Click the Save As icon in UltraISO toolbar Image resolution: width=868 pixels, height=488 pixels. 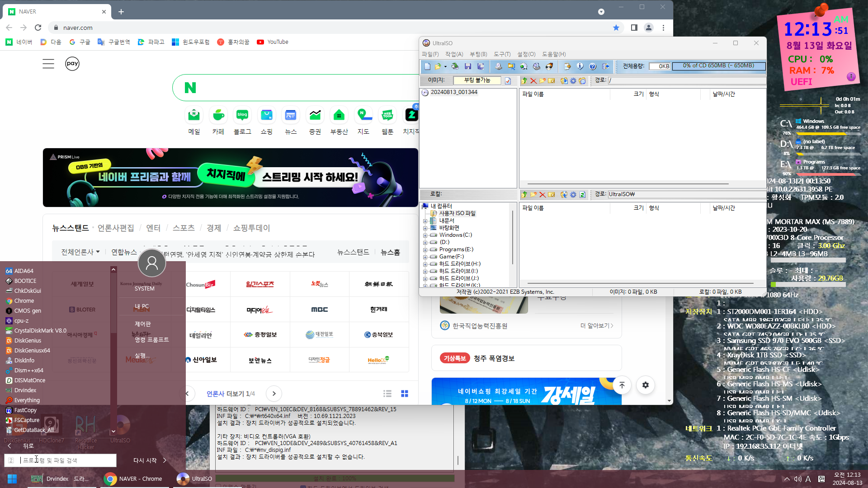481,66
